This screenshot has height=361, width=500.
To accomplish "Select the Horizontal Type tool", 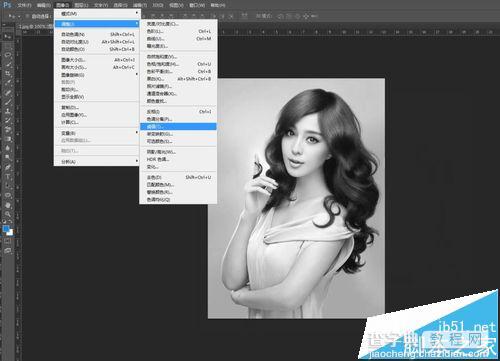I will [x=8, y=176].
